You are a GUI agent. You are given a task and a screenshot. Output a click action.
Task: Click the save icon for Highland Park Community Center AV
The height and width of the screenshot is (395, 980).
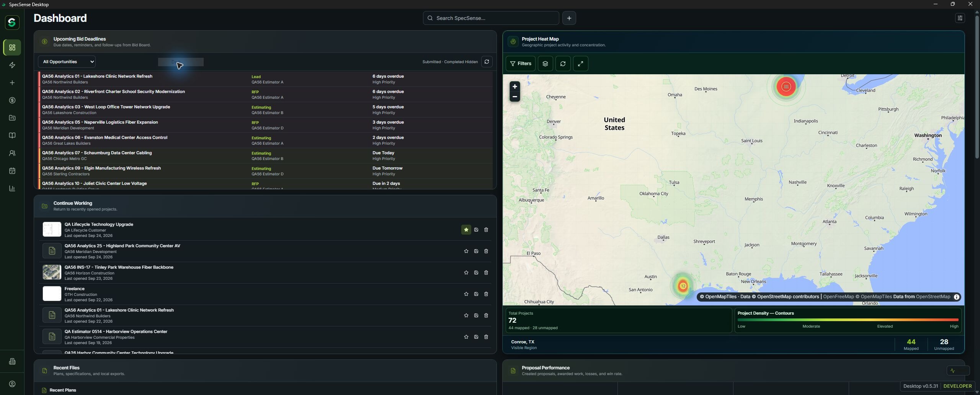point(476,251)
